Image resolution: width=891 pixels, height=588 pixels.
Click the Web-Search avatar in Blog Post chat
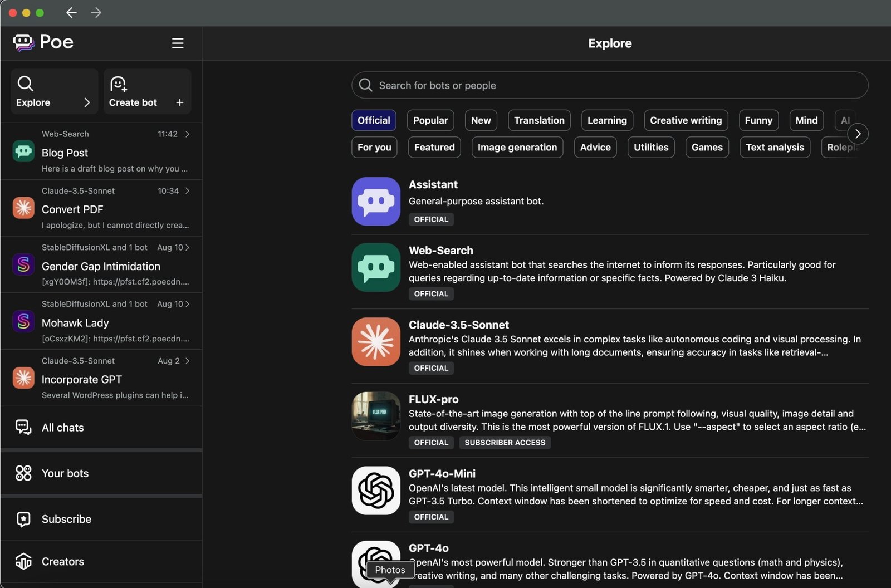point(23,151)
